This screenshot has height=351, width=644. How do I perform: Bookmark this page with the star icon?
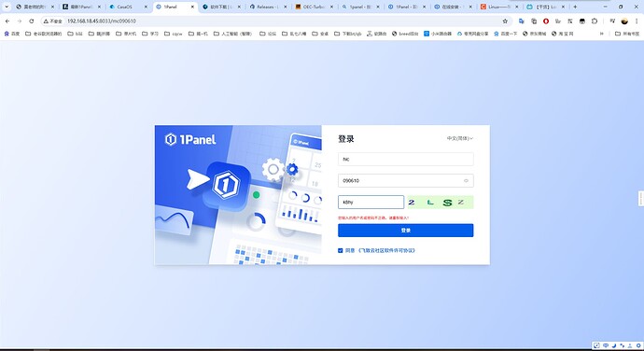[505, 21]
